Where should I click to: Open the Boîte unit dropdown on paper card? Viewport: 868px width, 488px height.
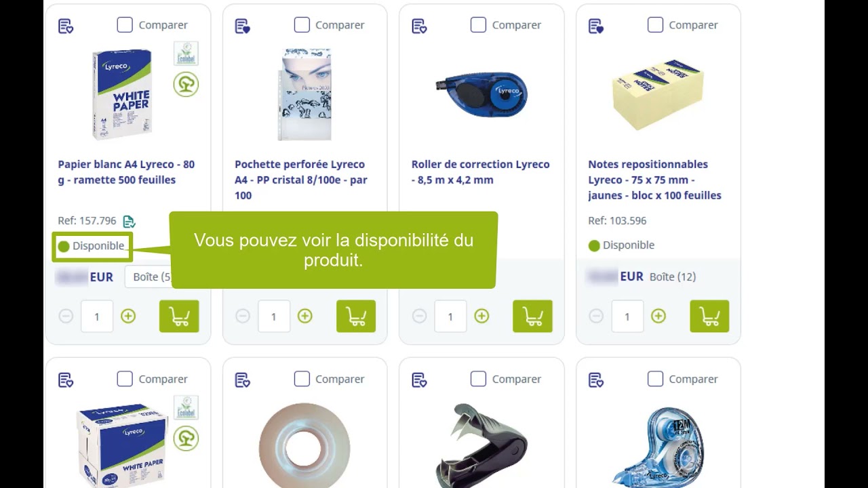click(x=148, y=277)
